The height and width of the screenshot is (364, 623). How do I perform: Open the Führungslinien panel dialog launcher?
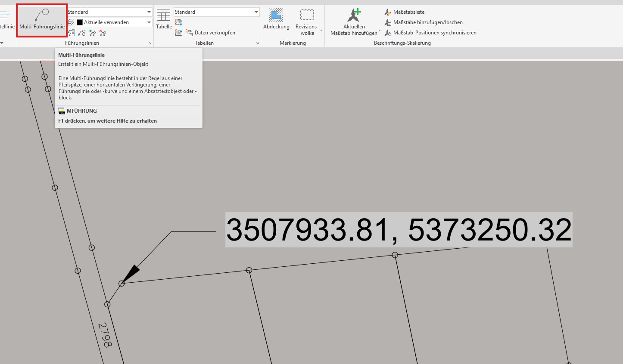pyautogui.click(x=150, y=43)
